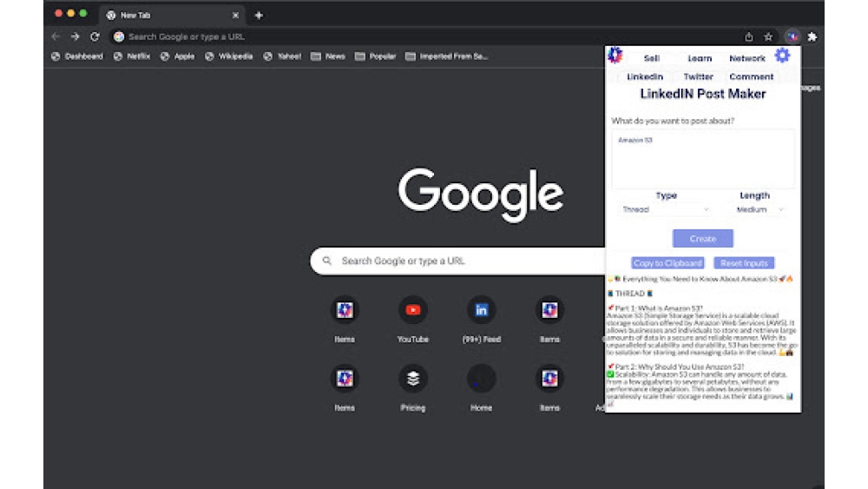The width and height of the screenshot is (868, 489).
Task: Open the YouTube shortcut
Action: [x=413, y=320]
